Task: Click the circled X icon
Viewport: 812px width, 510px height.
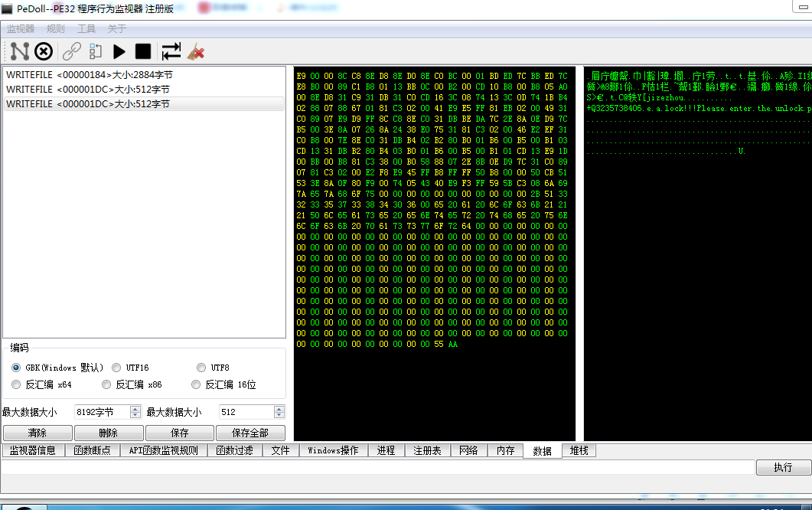Action: 44,51
